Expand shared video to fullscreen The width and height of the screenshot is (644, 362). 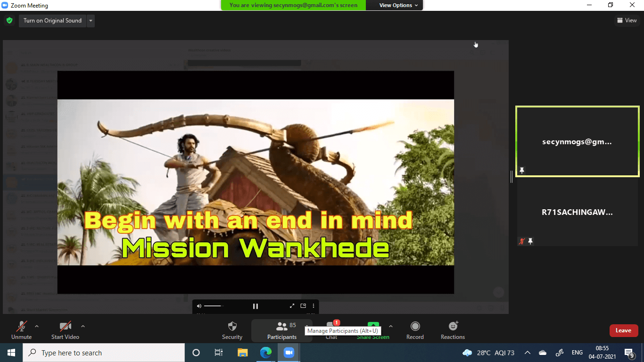(292, 306)
